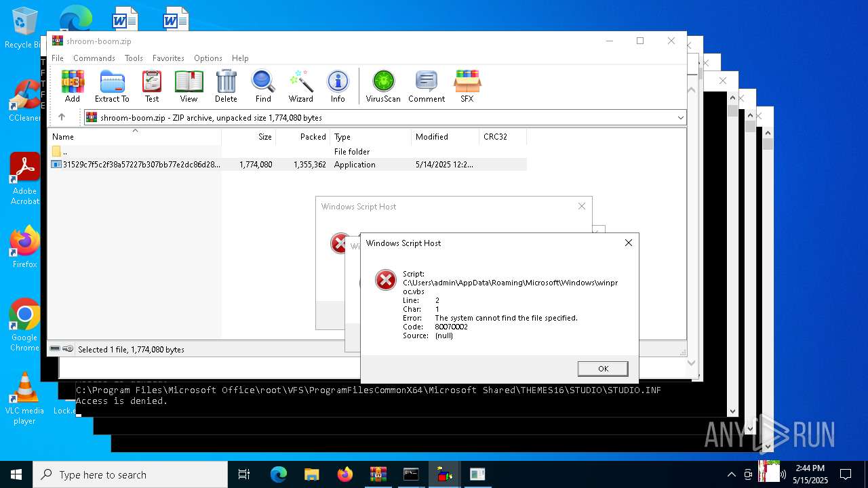Click the 1,355,362 packed size cell
Image resolution: width=868 pixels, height=488 pixels.
coord(310,165)
